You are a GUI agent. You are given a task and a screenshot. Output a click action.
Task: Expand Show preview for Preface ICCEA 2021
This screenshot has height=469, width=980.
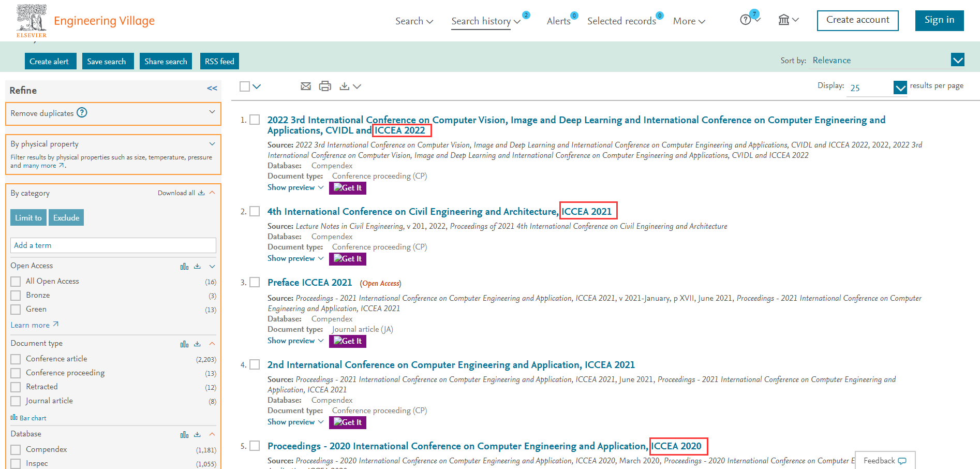[295, 341]
